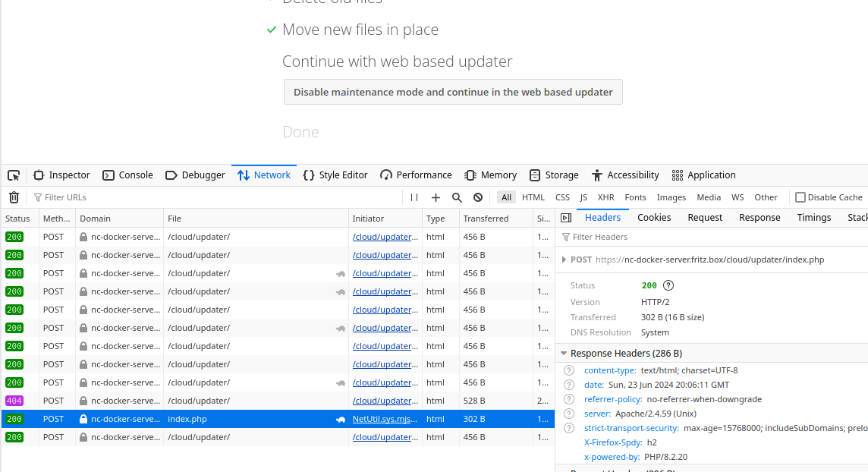Click the turtle icon in index.php row
This screenshot has width=868, height=472.
coord(341,420)
